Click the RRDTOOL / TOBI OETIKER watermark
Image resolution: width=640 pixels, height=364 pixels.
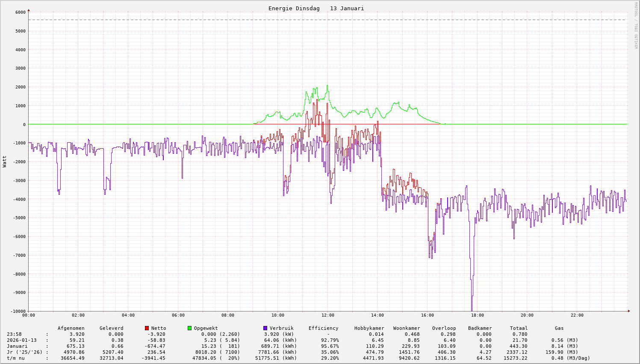click(636, 25)
